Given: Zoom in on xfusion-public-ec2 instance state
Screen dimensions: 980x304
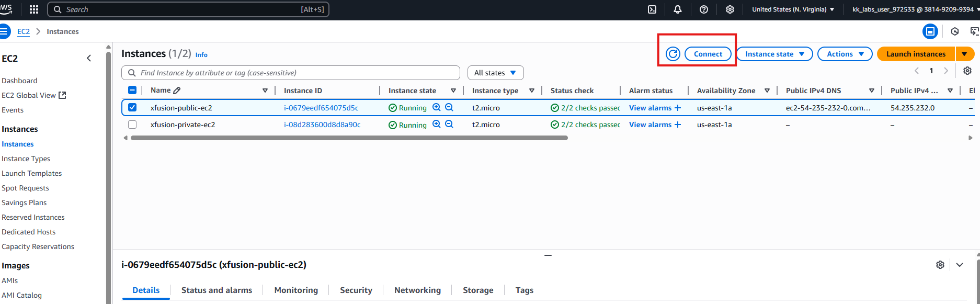Looking at the screenshot, I should point(437,107).
